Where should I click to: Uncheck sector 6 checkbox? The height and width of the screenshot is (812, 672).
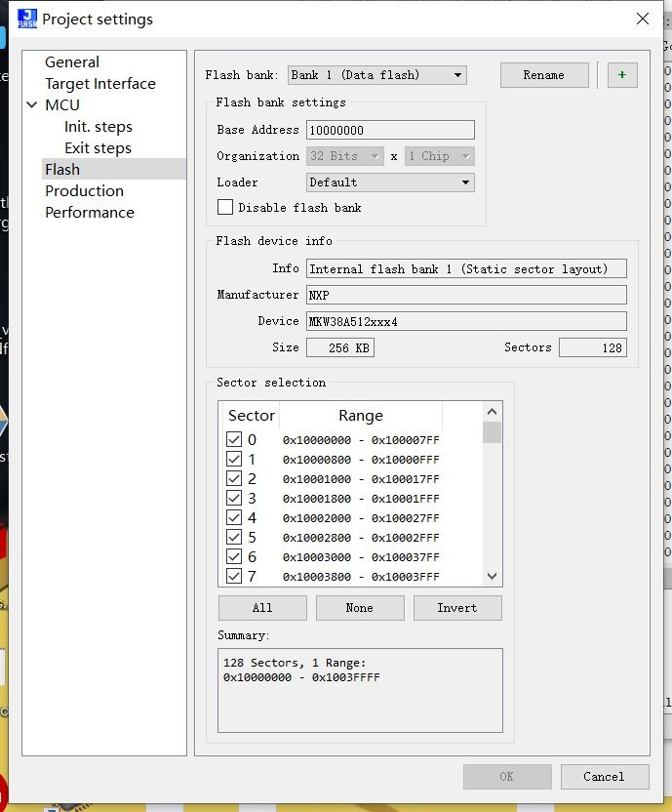[x=234, y=556]
